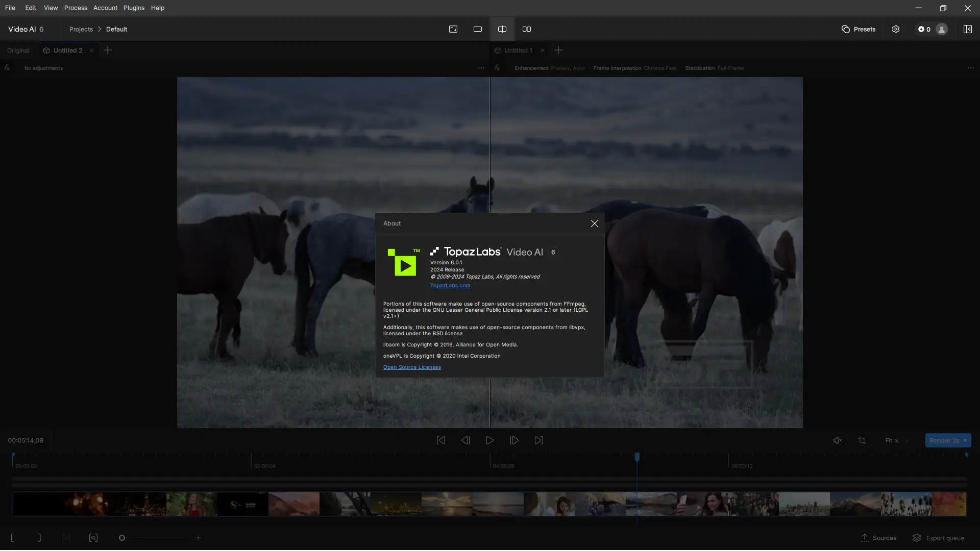Click the Open Source Licenses link

click(412, 367)
